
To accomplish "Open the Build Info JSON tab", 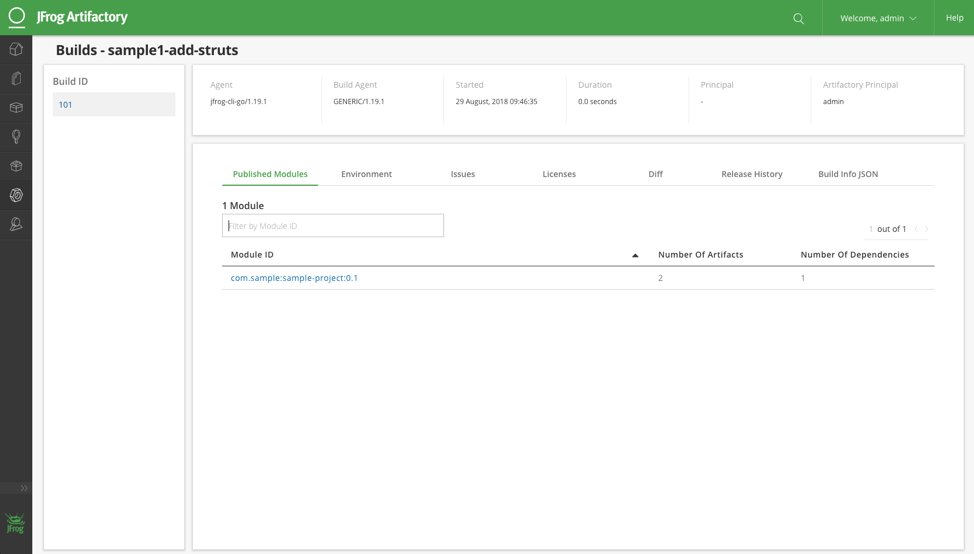I will tap(848, 174).
